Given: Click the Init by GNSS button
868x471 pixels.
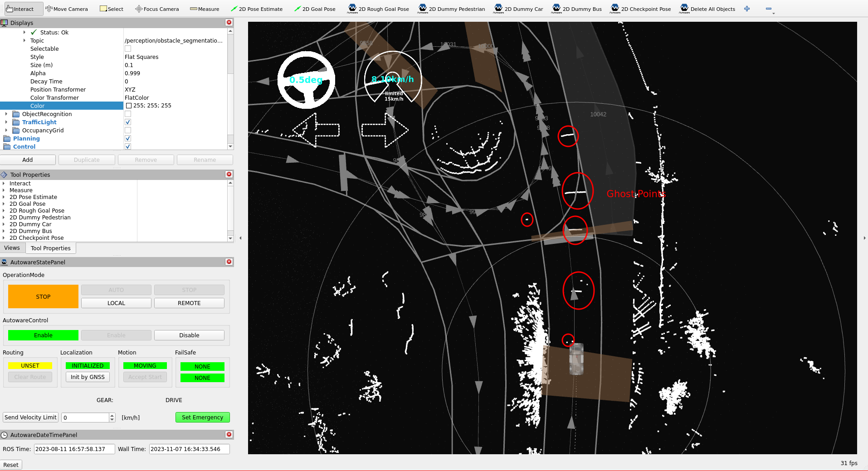Looking at the screenshot, I should (88, 377).
